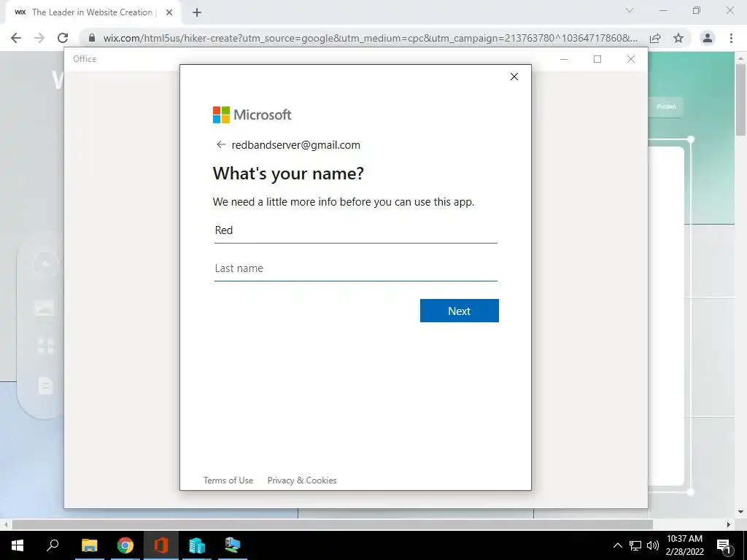Open the Windows Start menu
Image resolution: width=747 pixels, height=560 pixels.
(x=18, y=545)
